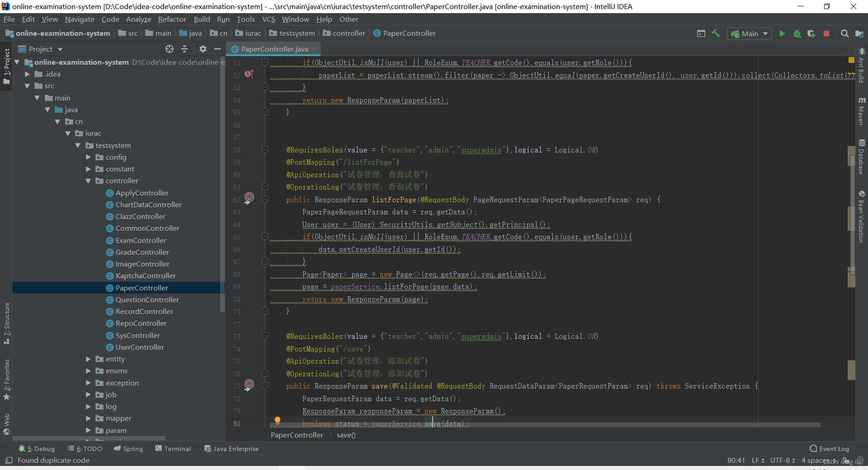Screen dimensions: 868x470
Task: Locate current file in Project tree
Action: click(170, 49)
